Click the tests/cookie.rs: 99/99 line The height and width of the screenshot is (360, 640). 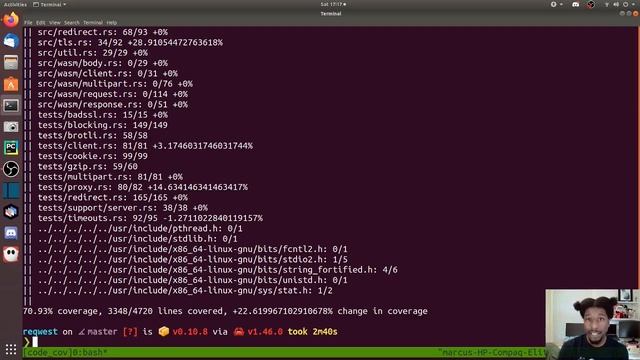point(93,156)
